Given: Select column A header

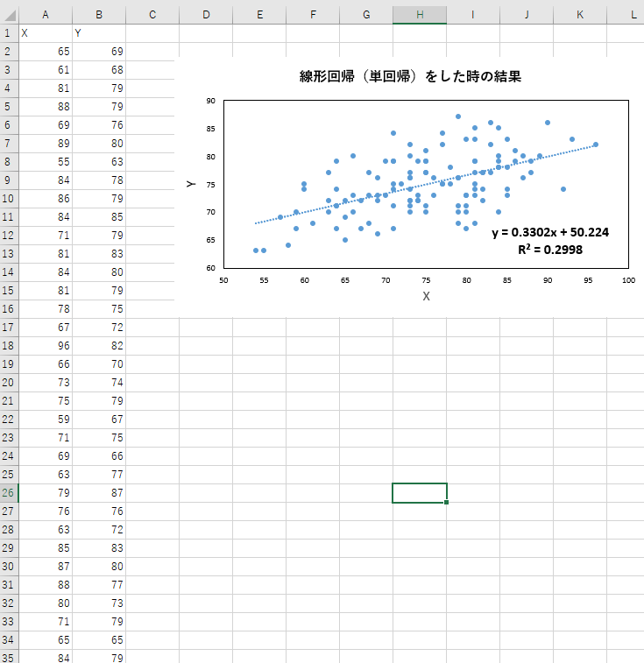Looking at the screenshot, I should coord(46,15).
